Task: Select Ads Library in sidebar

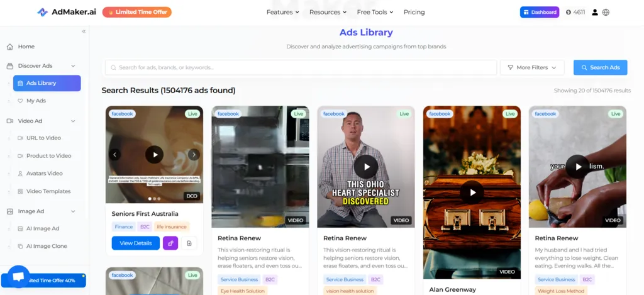Action: click(x=47, y=83)
